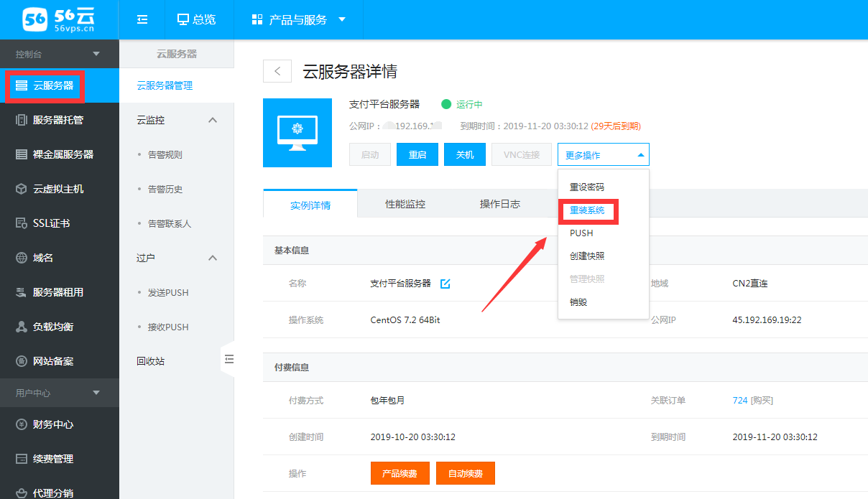Choose 创建快照 from the menu

pos(587,256)
